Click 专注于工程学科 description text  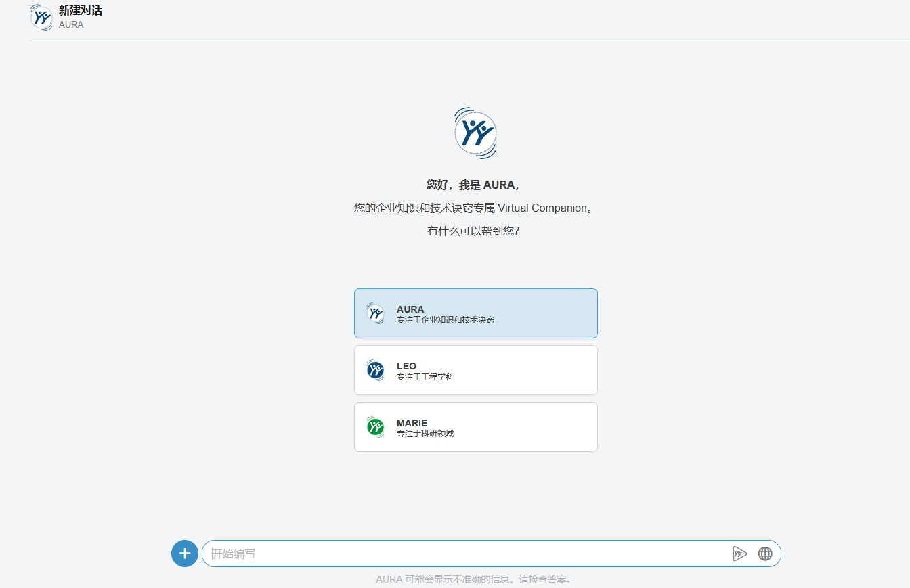(x=425, y=377)
